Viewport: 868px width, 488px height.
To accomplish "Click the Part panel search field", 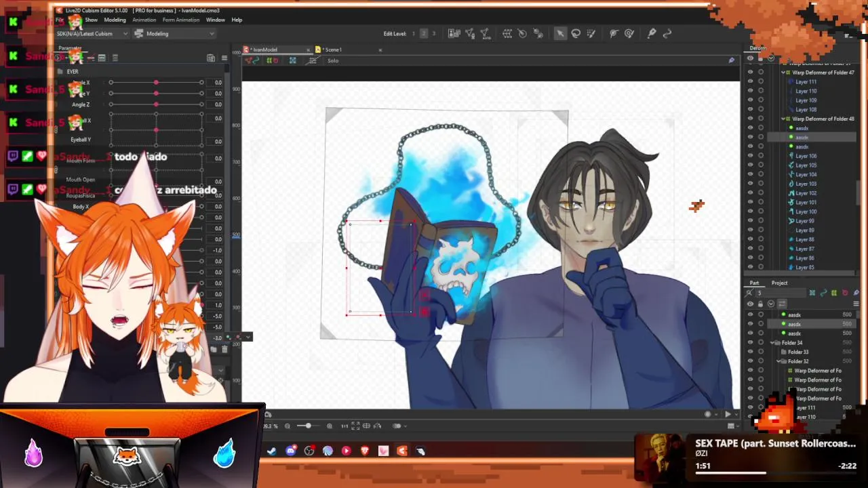I will coord(781,293).
